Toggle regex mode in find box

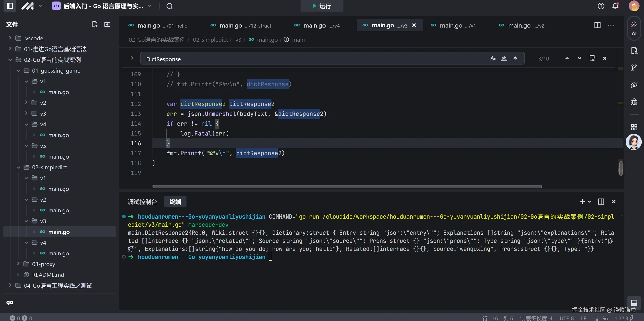515,59
